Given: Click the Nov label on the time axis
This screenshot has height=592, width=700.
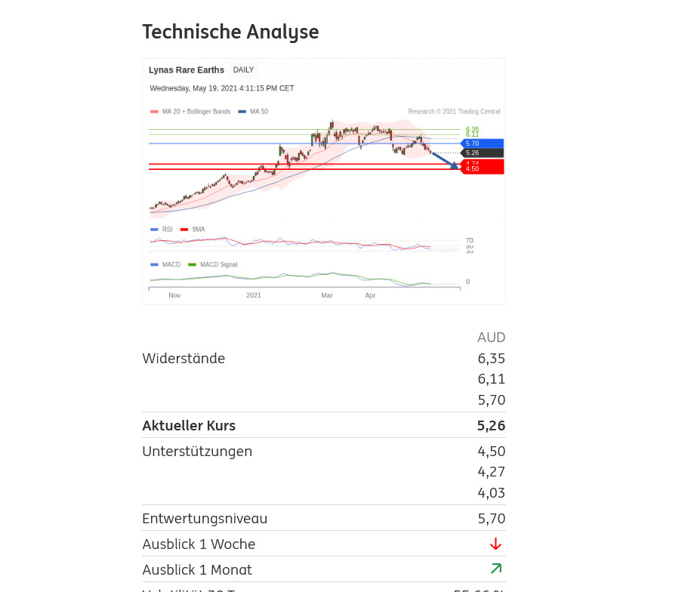Looking at the screenshot, I should coord(174,295).
